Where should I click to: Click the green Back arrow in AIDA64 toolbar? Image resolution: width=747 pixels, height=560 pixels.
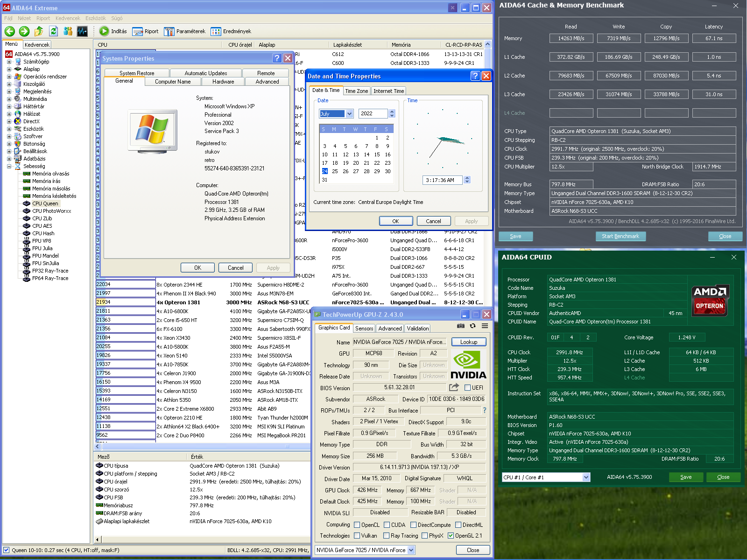click(x=10, y=31)
